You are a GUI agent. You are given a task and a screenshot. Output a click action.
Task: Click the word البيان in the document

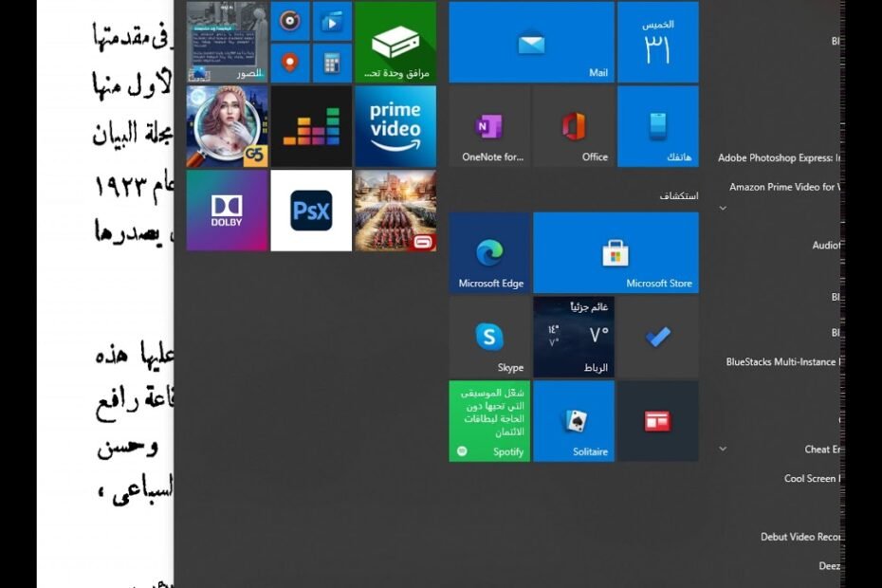pyautogui.click(x=115, y=134)
